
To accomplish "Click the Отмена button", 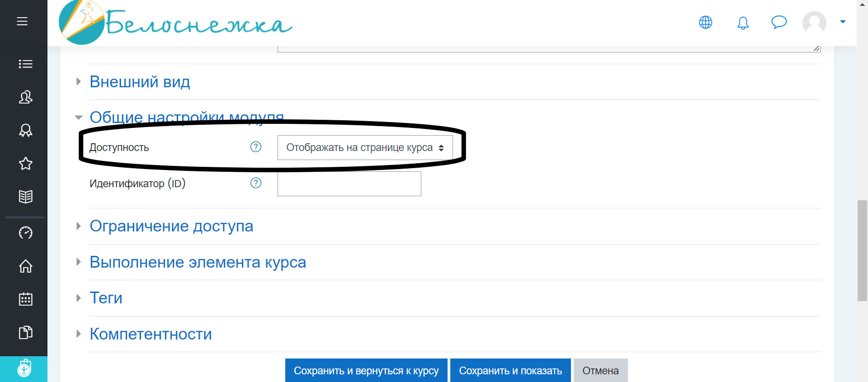I will [x=600, y=371].
